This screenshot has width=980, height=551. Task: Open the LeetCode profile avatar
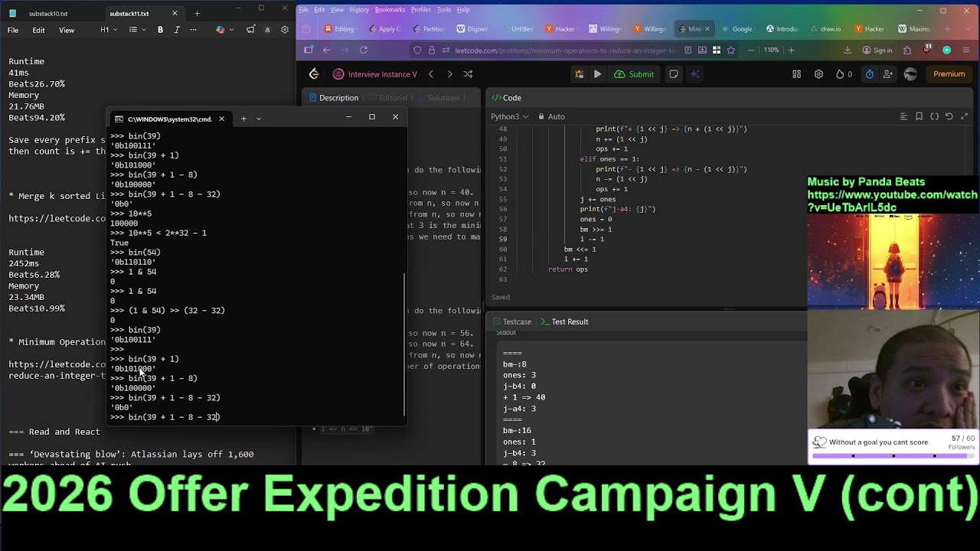coord(910,74)
